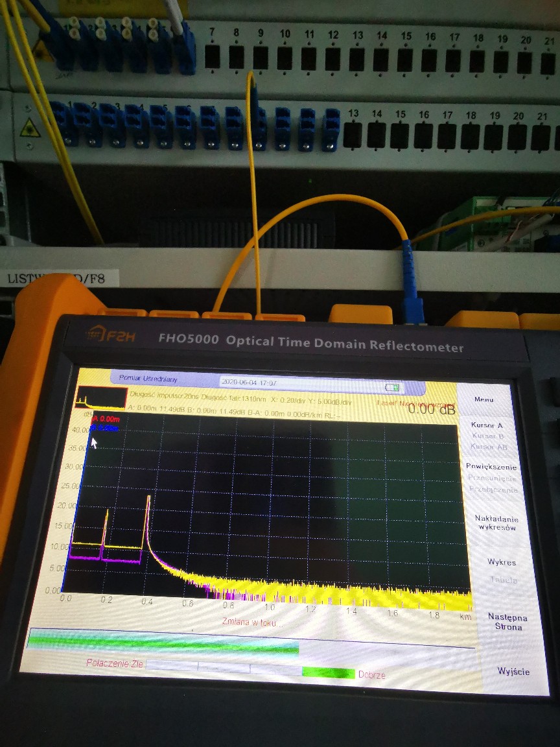
Task: Tap Nakładanie wykresów button
Action: pyautogui.click(x=496, y=523)
